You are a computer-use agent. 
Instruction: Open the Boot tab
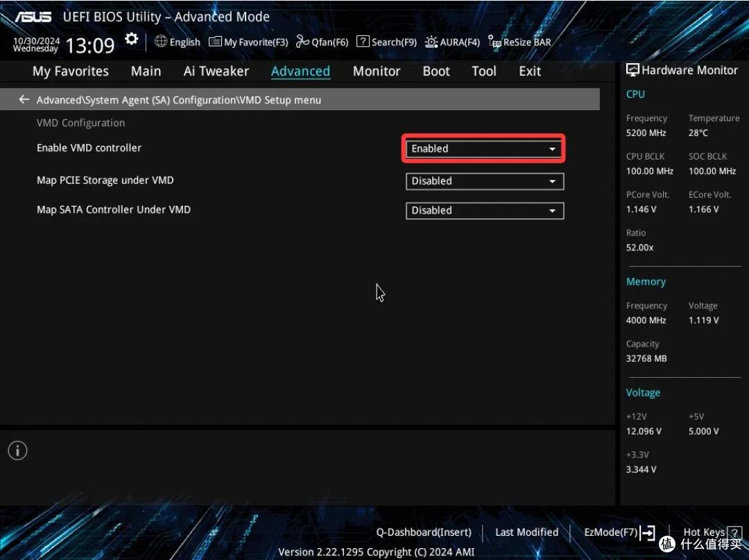coord(436,71)
